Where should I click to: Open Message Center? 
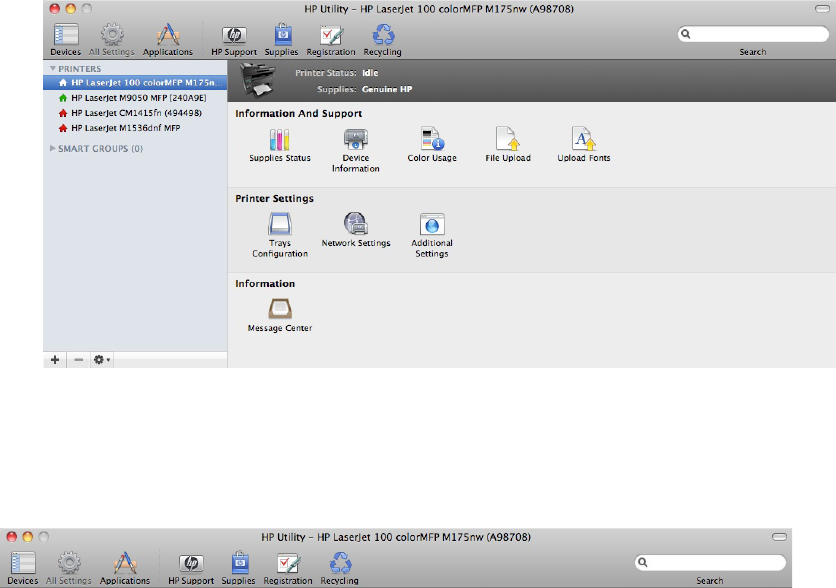point(279,315)
